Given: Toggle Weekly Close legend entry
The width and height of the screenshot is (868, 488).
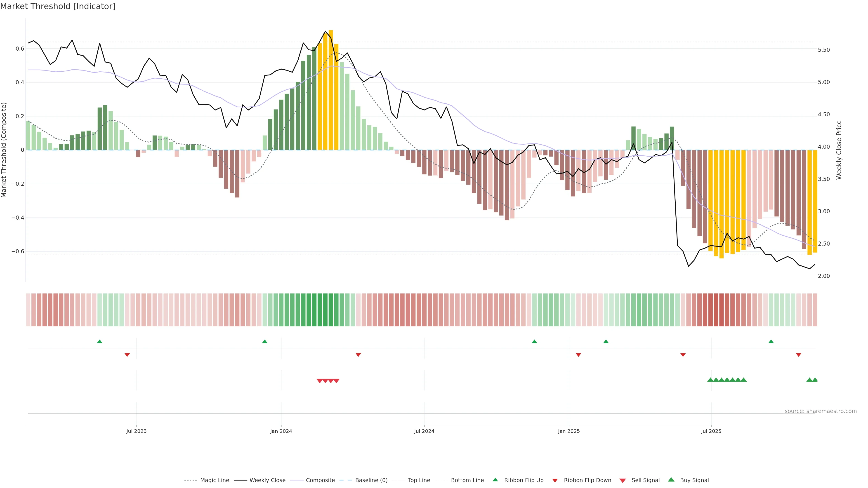Looking at the screenshot, I should coord(267,480).
